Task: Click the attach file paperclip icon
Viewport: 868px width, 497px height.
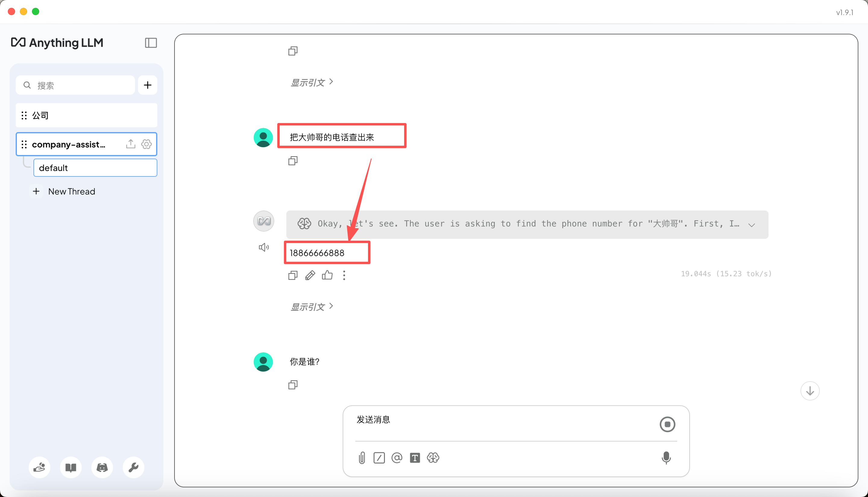Action: coord(362,458)
